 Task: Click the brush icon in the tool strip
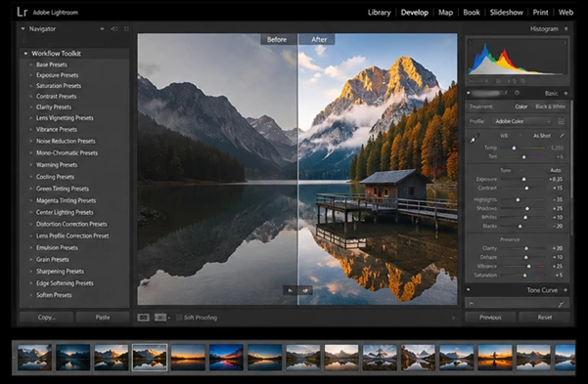click(x=507, y=93)
